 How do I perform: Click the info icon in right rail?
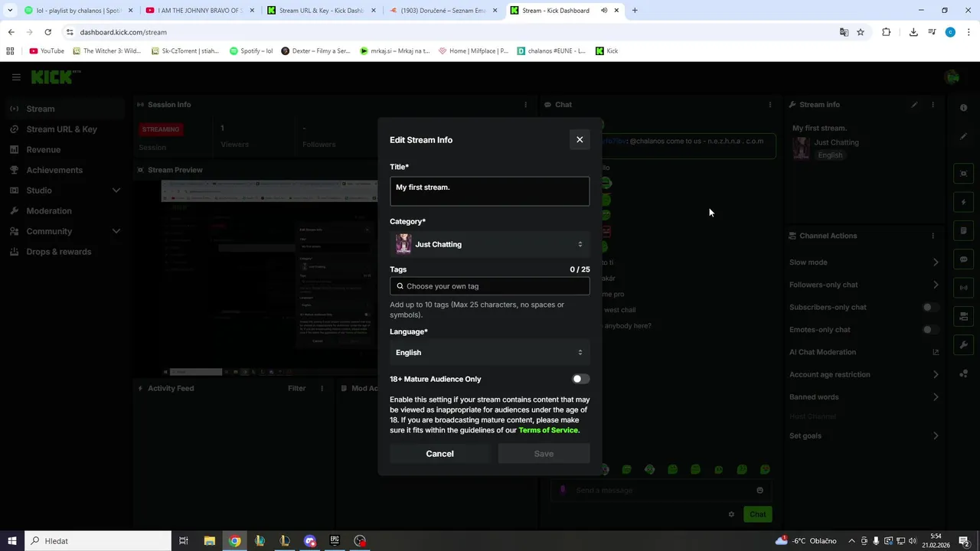click(x=964, y=108)
